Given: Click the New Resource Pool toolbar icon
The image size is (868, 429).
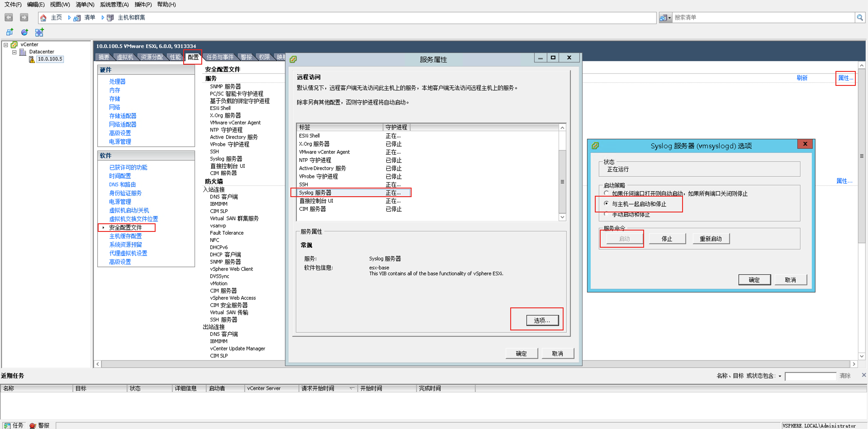Looking at the screenshot, I should (x=24, y=32).
